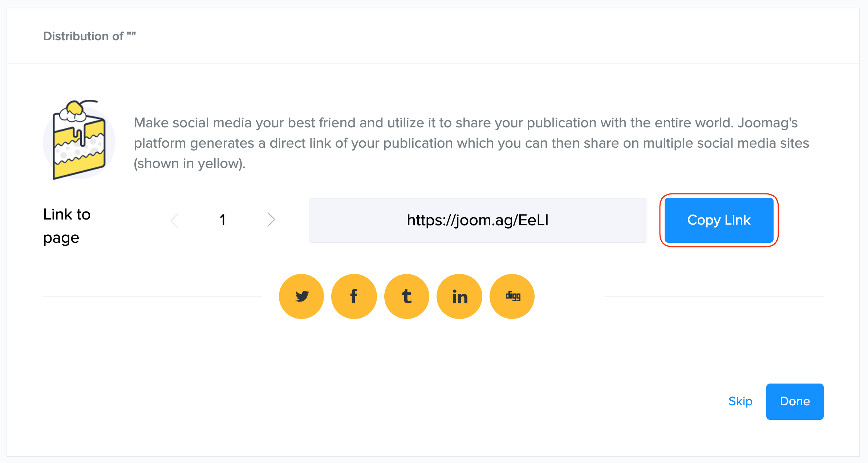868x463 pixels.
Task: Click the Skip link
Action: point(740,401)
